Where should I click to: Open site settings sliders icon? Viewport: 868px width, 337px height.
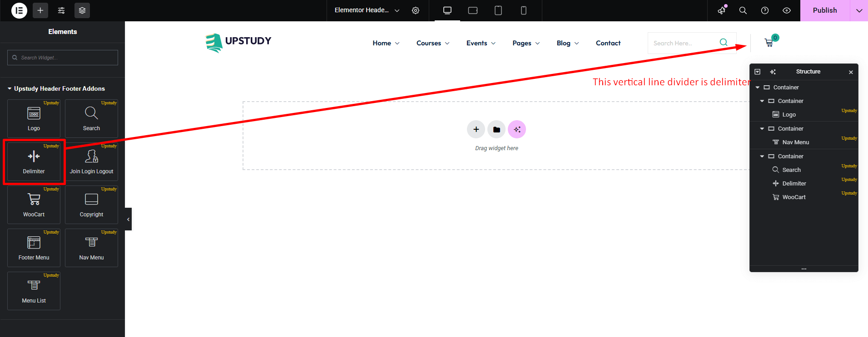point(61,10)
